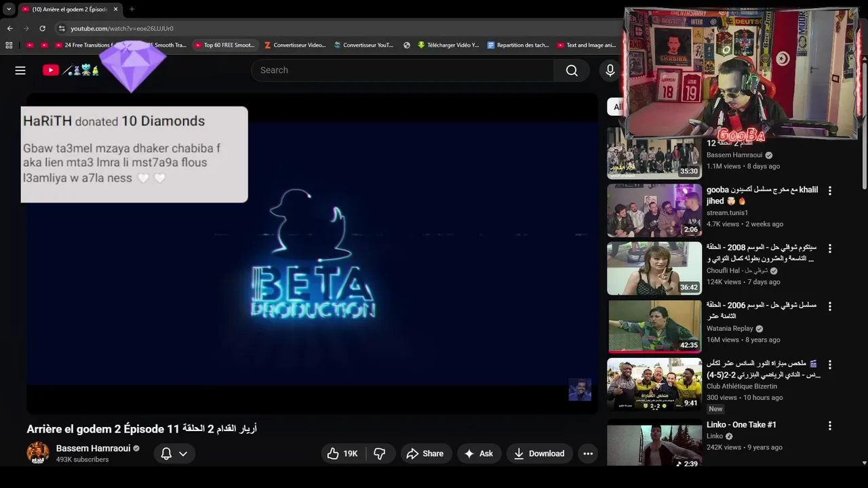The image size is (868, 488).
Task: Open the tab search dropdown arrow
Action: (x=9, y=9)
